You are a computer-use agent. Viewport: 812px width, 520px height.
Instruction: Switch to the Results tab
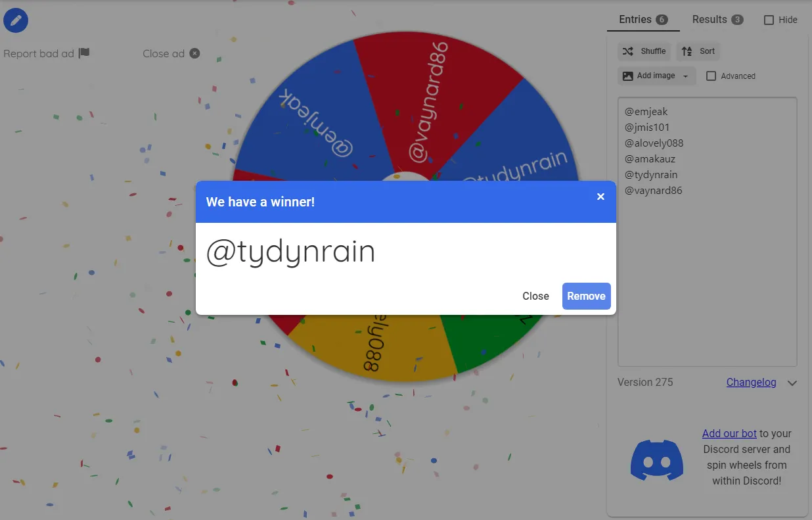click(x=717, y=20)
